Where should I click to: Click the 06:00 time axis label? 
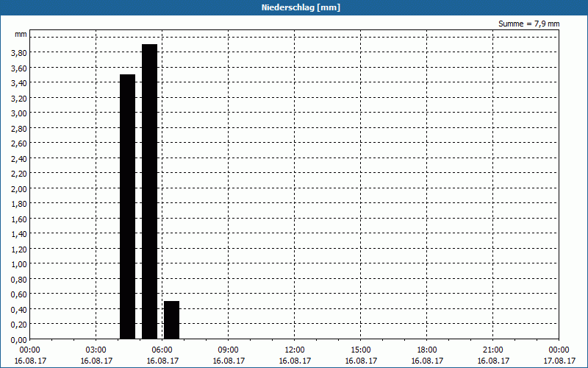coord(162,350)
